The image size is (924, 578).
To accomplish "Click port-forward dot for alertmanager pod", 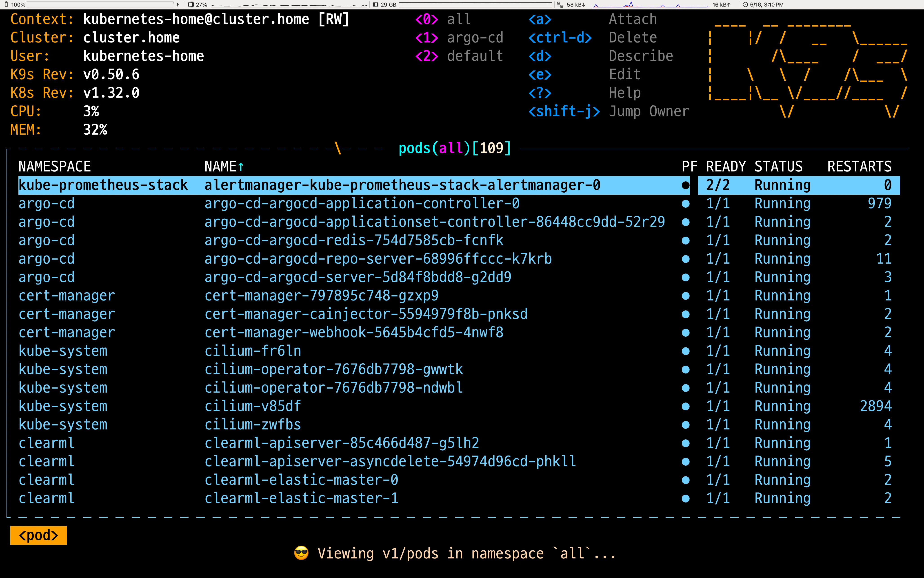I will point(686,185).
